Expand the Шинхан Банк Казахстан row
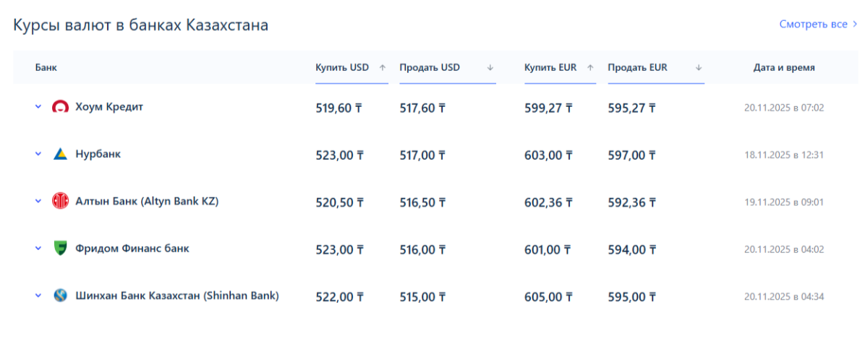 point(38,296)
